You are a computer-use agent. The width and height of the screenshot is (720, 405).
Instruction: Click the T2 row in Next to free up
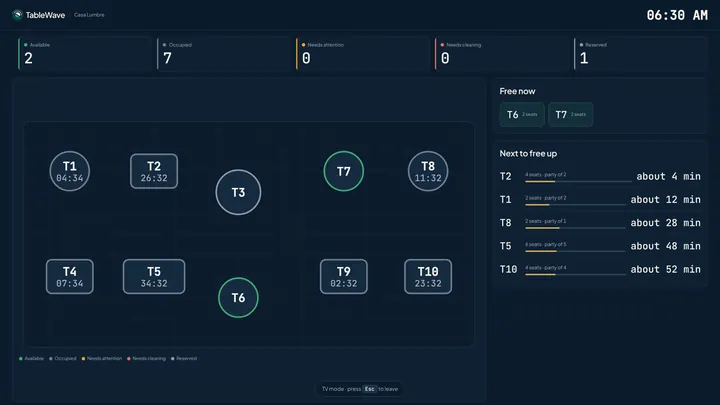600,176
